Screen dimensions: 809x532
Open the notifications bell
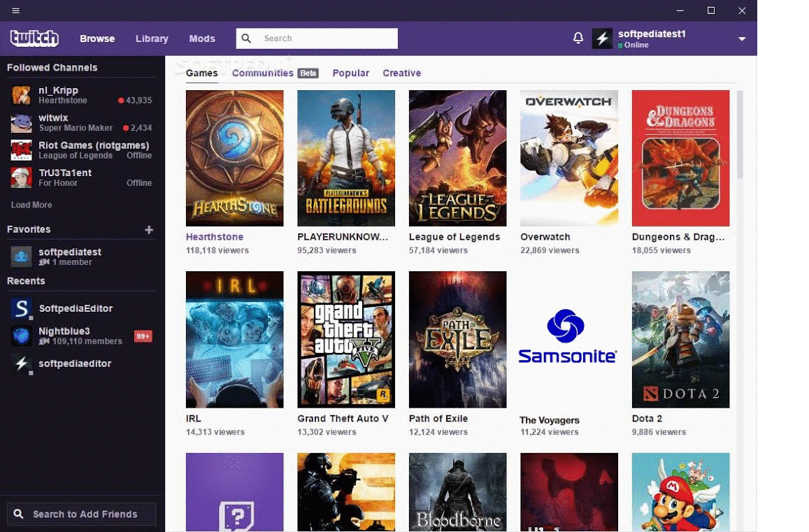(578, 38)
